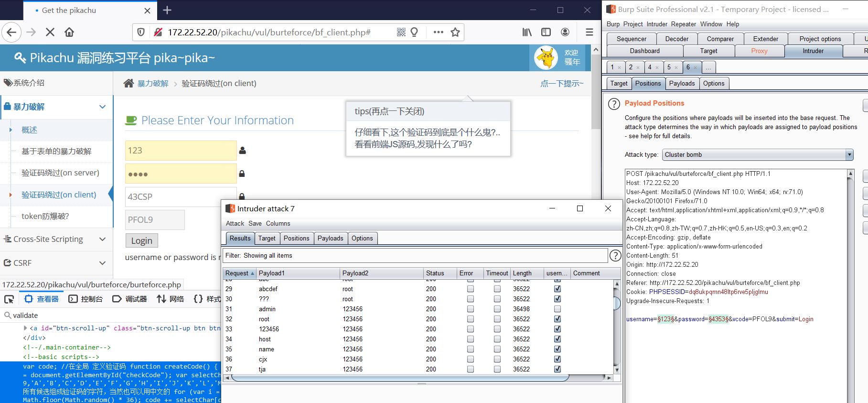This screenshot has width=868, height=403.
Task: Expand the CSRF sidebar section
Action: (x=102, y=263)
